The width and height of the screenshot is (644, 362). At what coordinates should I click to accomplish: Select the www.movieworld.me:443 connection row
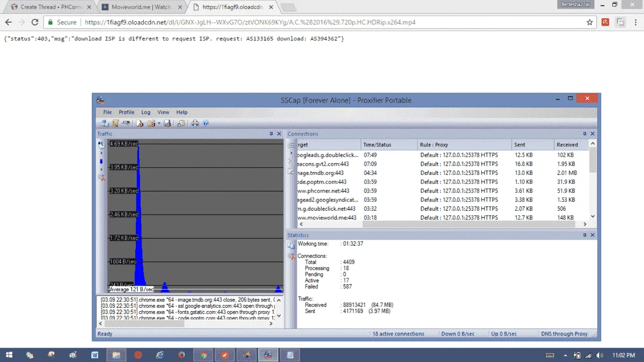[443, 218]
